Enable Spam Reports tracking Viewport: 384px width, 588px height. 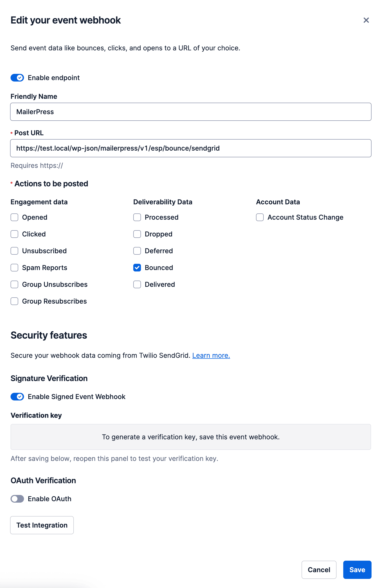pyautogui.click(x=14, y=268)
